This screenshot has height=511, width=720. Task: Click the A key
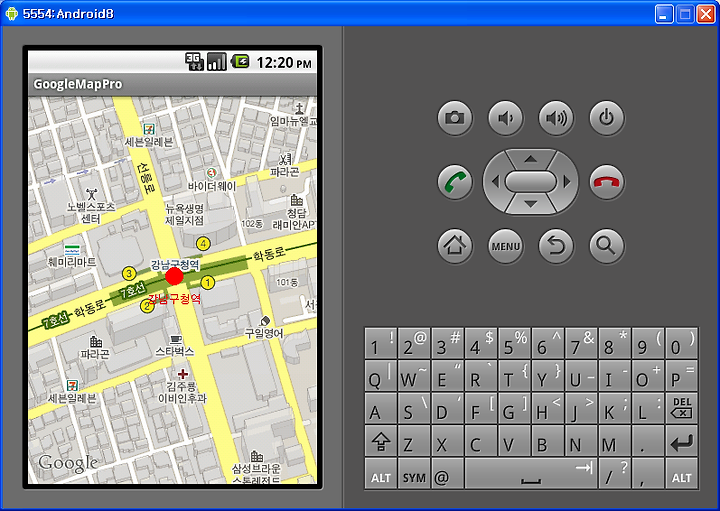[381, 408]
